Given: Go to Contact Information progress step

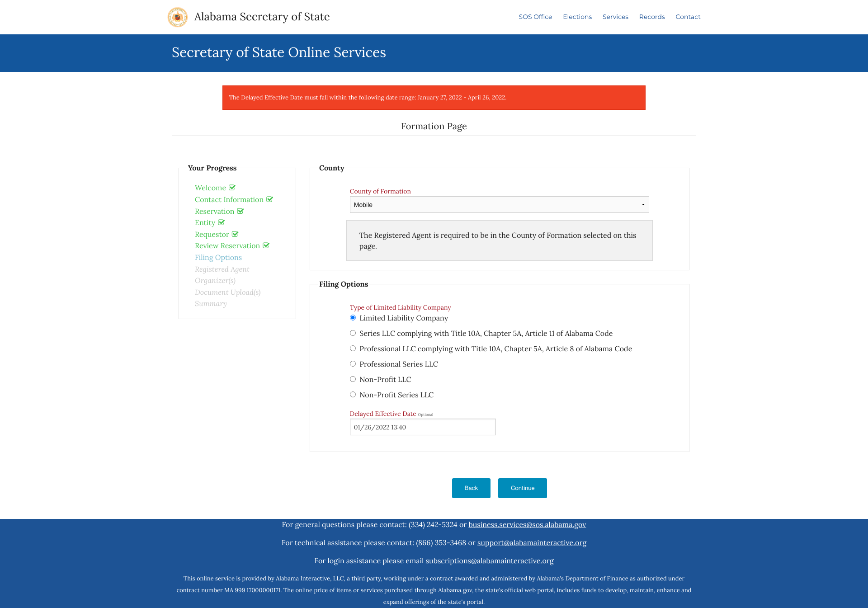Looking at the screenshot, I should coord(229,199).
